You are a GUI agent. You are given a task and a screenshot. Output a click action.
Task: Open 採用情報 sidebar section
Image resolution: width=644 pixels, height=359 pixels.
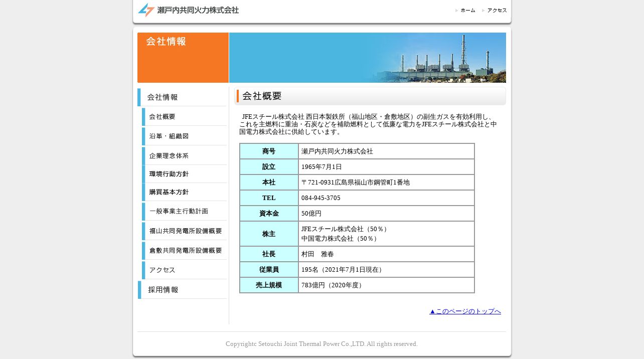183,290
